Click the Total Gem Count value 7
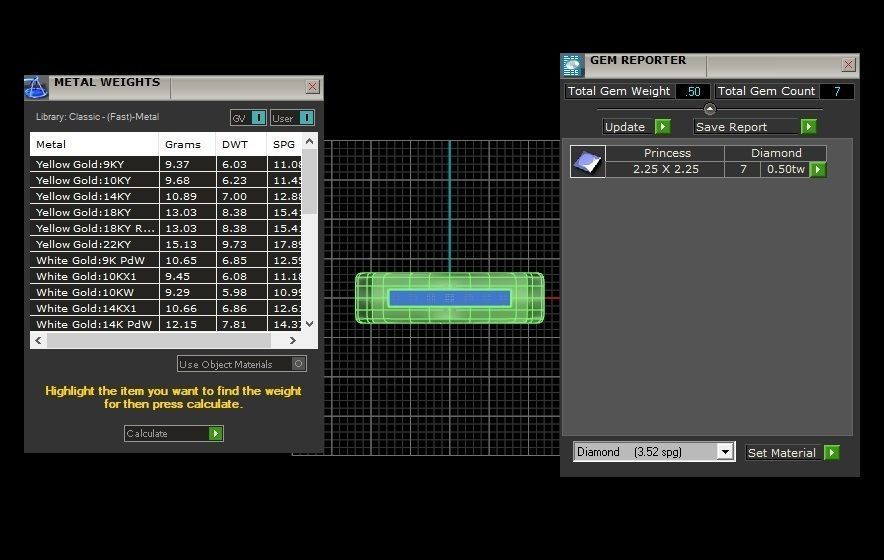This screenshot has width=884, height=560. point(837,91)
